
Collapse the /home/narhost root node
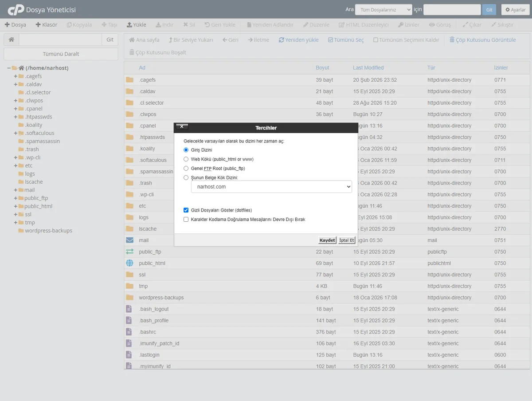9,68
